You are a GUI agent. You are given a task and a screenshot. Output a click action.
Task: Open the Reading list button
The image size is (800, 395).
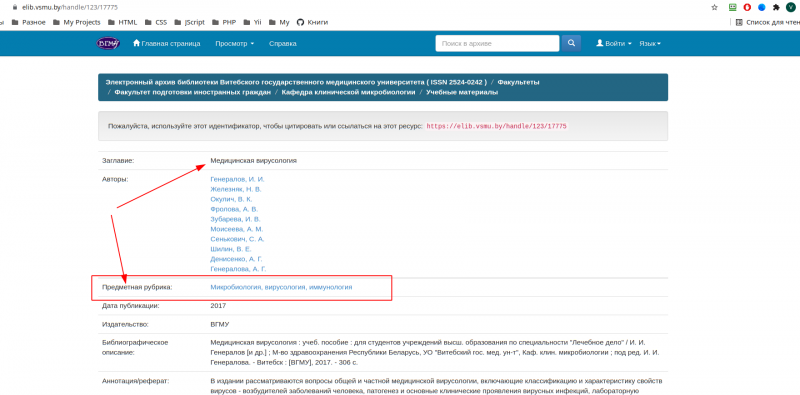pyautogui.click(x=767, y=22)
